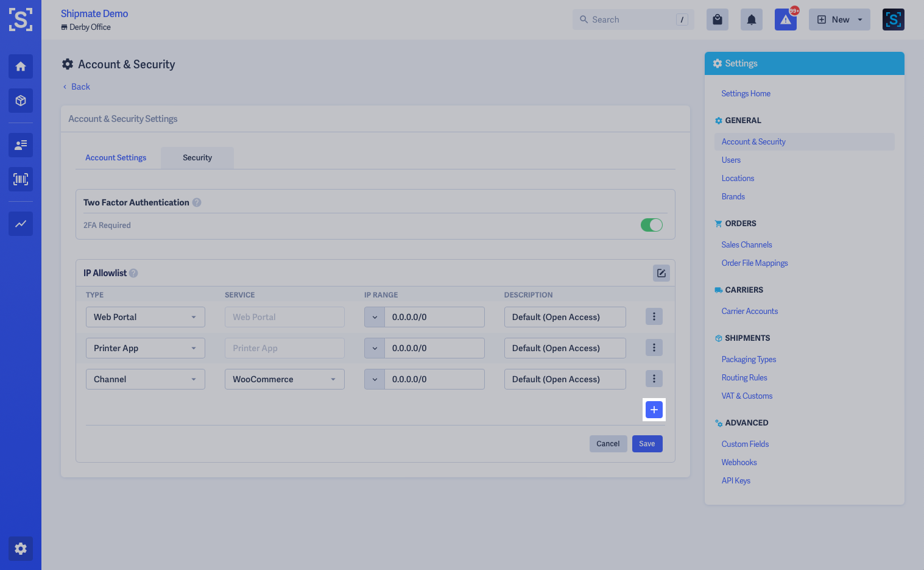Open the New dropdown button

click(x=839, y=20)
